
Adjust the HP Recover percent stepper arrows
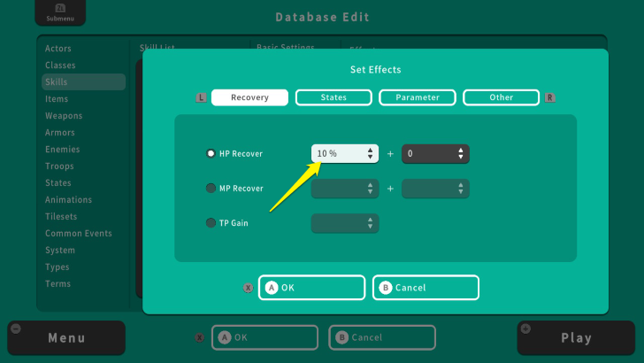click(370, 154)
